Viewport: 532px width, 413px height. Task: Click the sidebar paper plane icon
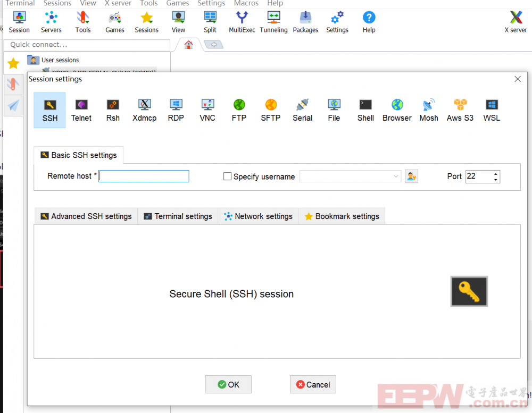(13, 105)
